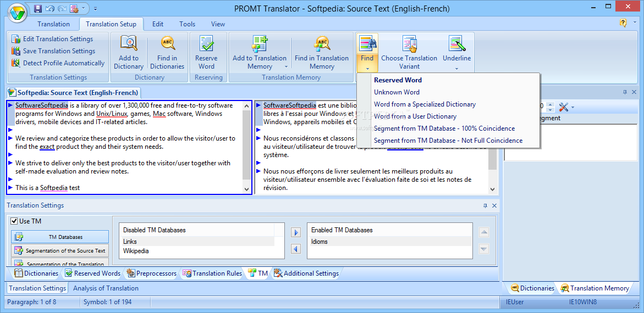This screenshot has width=644, height=313.
Task: Click the Underline ribbon icon
Action: tap(456, 44)
